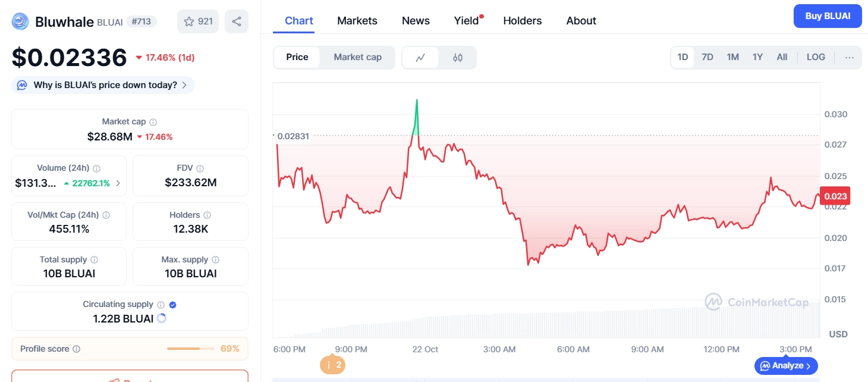This screenshot has width=868, height=382.
Task: Expand the 24h Volume details chevron
Action: [x=118, y=183]
